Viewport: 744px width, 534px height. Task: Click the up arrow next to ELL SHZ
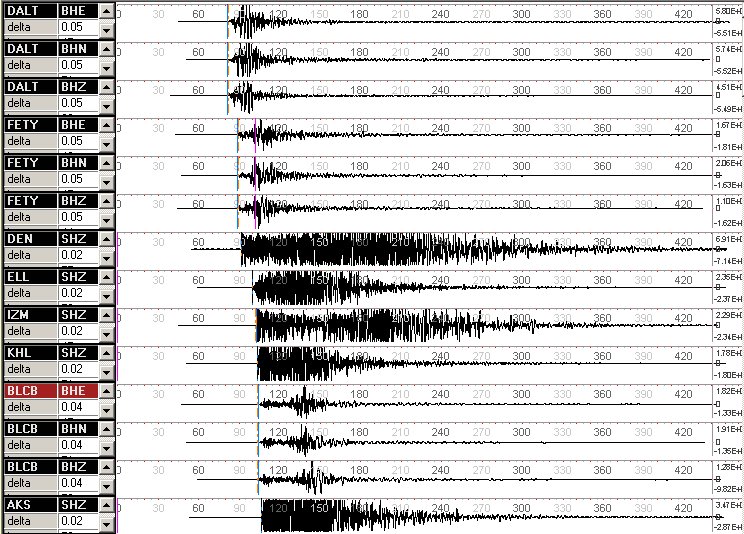(107, 277)
